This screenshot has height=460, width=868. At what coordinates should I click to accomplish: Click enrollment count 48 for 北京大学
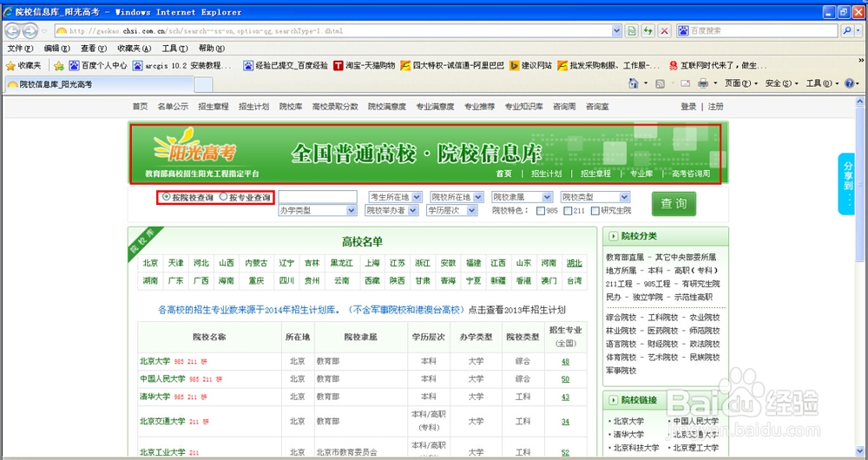tap(565, 362)
